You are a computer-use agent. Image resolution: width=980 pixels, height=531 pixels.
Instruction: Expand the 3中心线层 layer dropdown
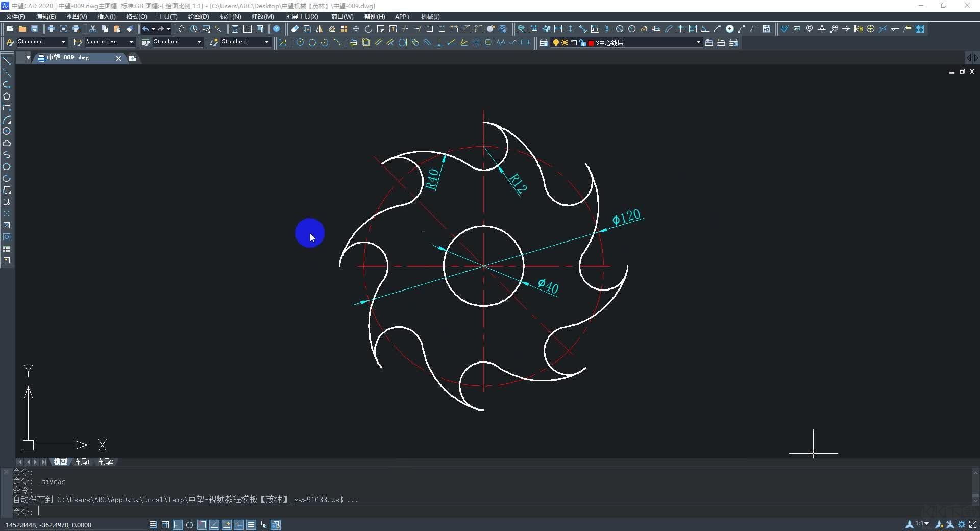[x=698, y=43]
